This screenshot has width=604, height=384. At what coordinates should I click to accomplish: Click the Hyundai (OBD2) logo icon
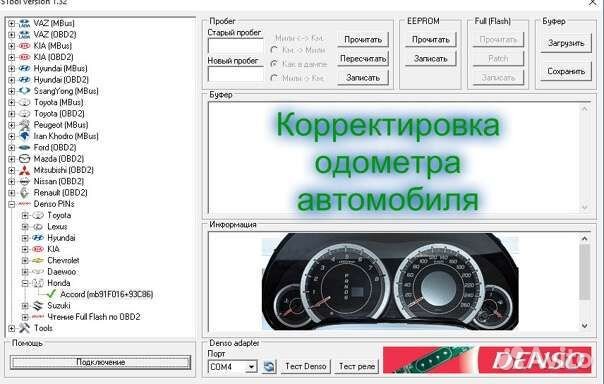pyautogui.click(x=24, y=80)
